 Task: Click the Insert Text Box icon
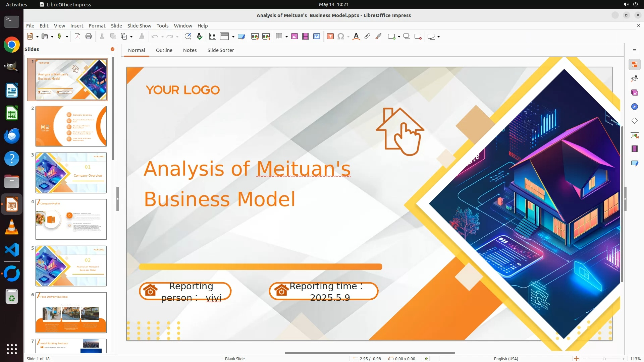coord(330,37)
